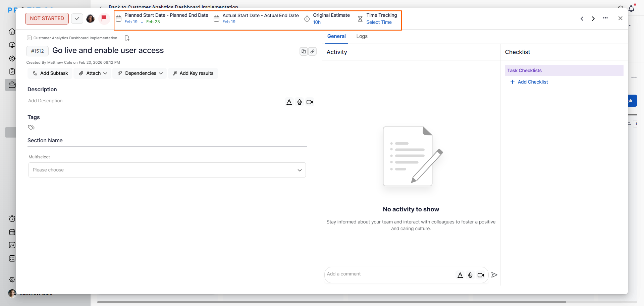Click the Add a comment field
Image resolution: width=644 pixels, height=306 pixels.
coord(389,274)
